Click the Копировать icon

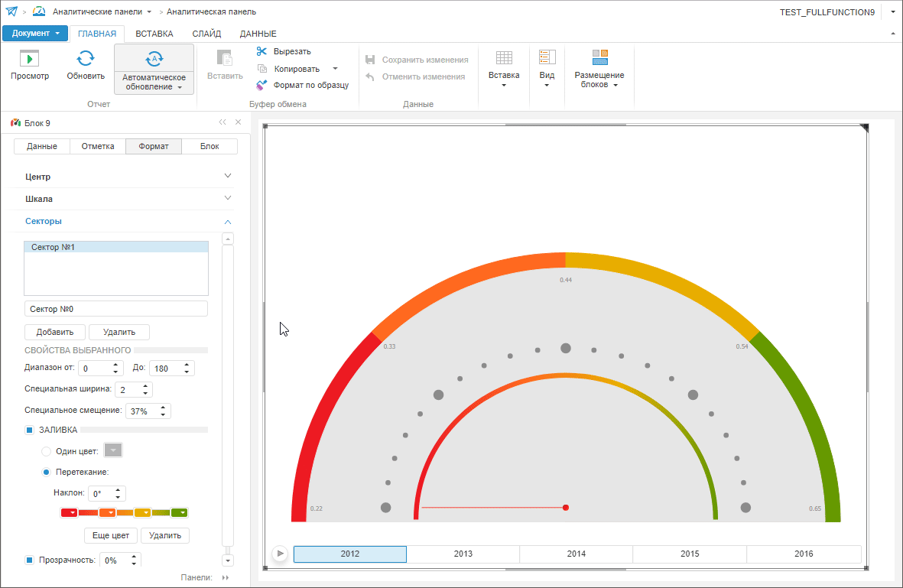click(262, 68)
